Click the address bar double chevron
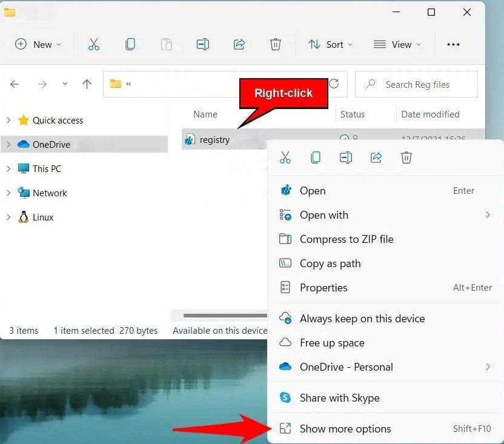This screenshot has height=444, width=504. pyautogui.click(x=128, y=84)
